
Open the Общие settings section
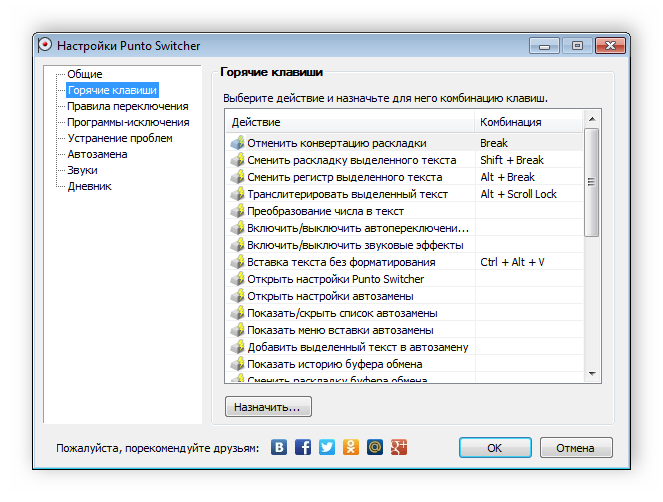pos(85,74)
